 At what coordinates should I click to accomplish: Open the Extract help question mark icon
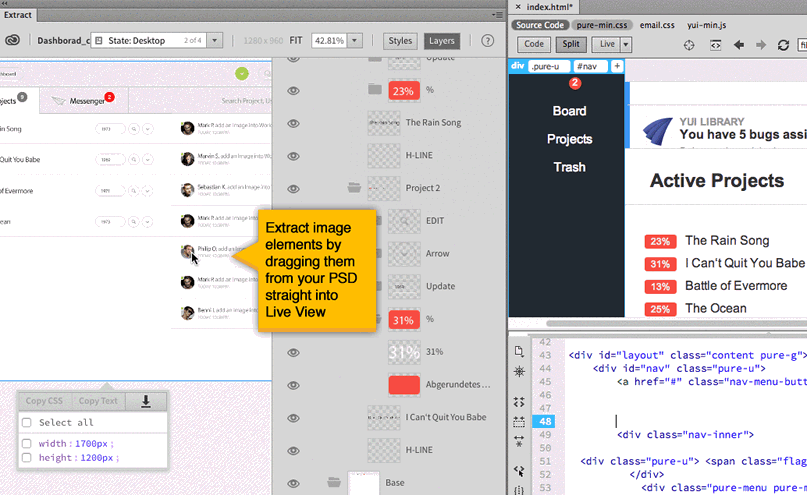[487, 41]
